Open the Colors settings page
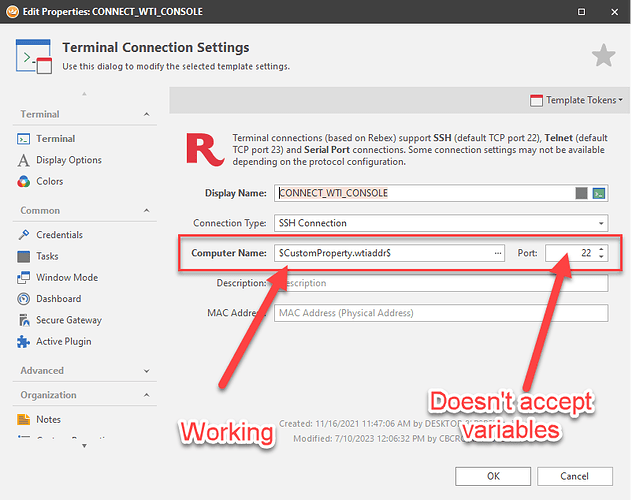The width and height of the screenshot is (632, 500). [49, 181]
